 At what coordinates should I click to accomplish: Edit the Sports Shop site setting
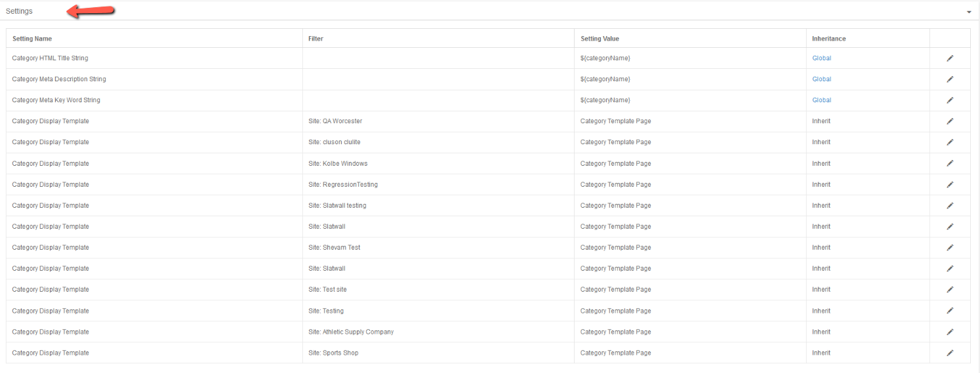(x=950, y=353)
